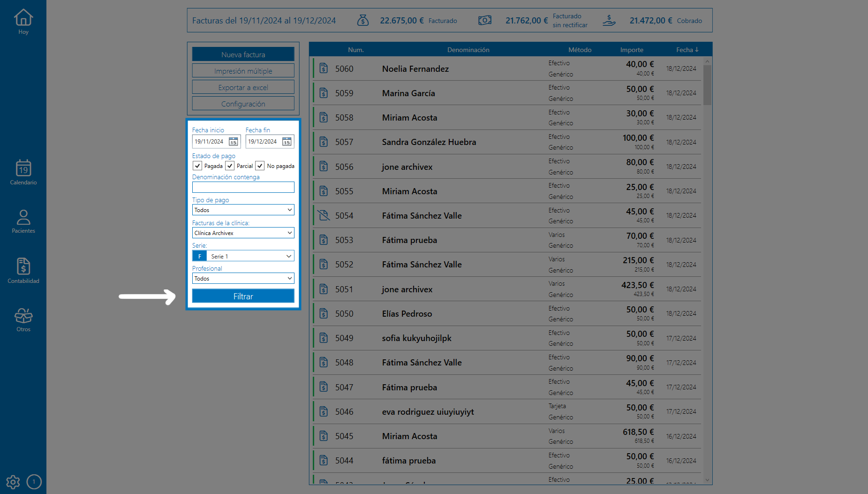Sort by the Fecha column header
This screenshot has height=494, width=868.
pyautogui.click(x=687, y=50)
